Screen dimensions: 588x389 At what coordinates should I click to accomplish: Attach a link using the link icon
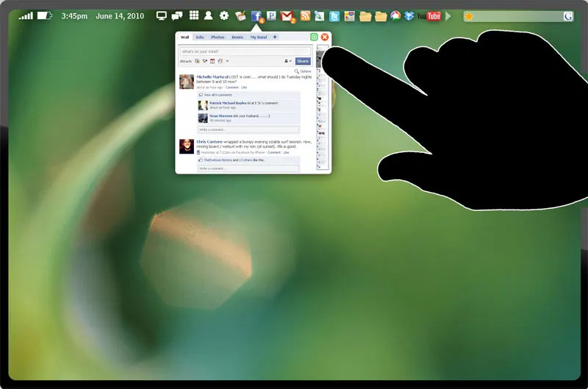220,61
